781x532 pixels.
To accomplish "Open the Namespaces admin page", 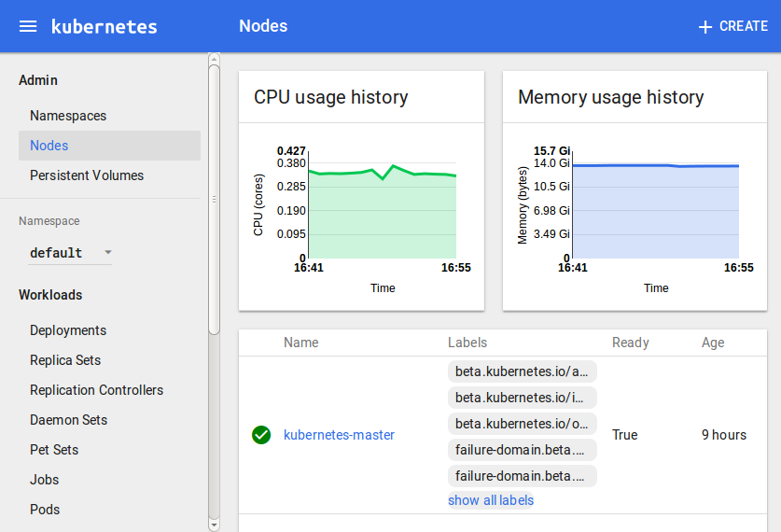I will (68, 116).
